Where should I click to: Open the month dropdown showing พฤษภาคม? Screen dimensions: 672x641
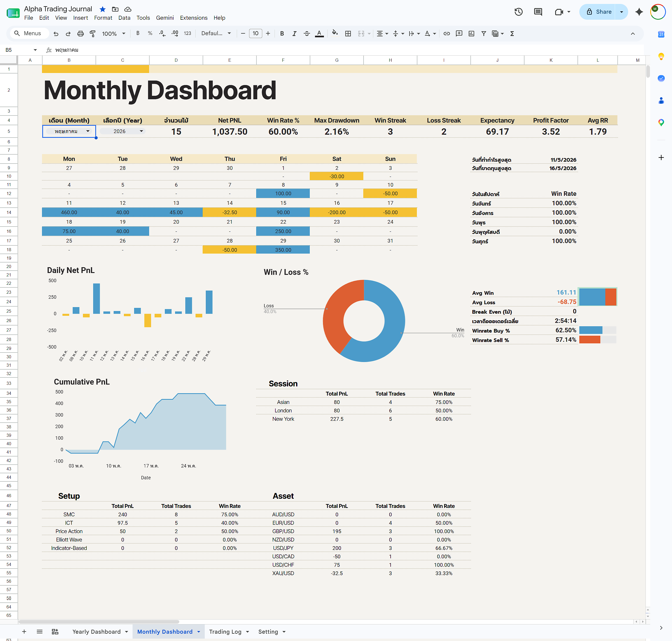pos(69,131)
